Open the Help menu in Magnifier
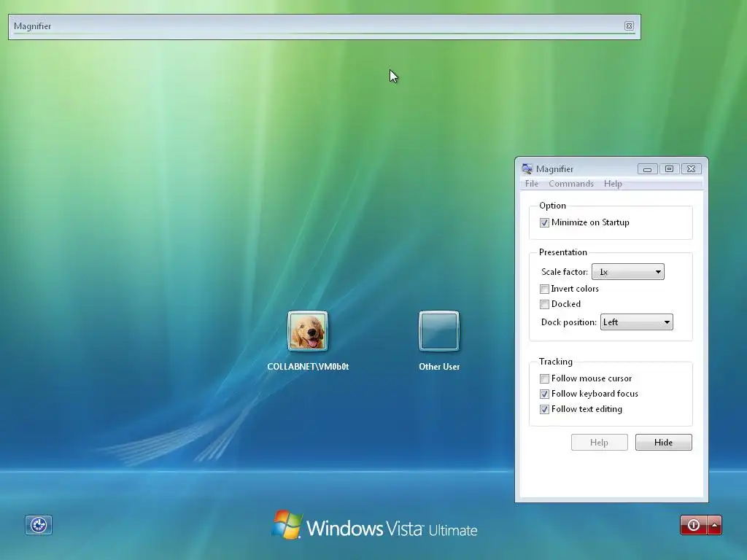 pyautogui.click(x=613, y=184)
